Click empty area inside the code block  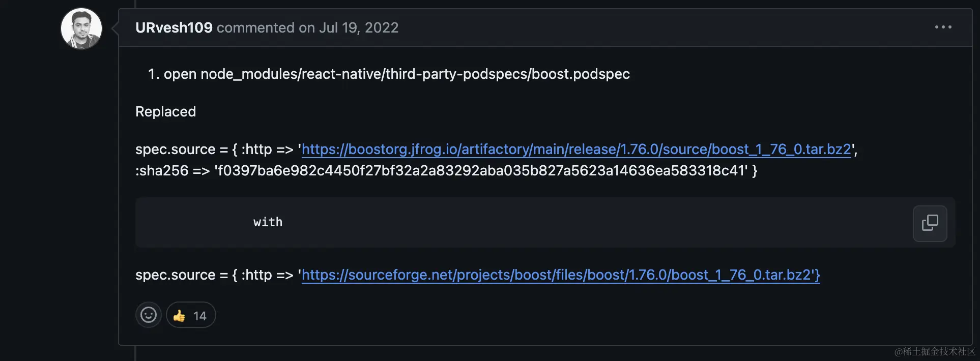pyautogui.click(x=560, y=223)
